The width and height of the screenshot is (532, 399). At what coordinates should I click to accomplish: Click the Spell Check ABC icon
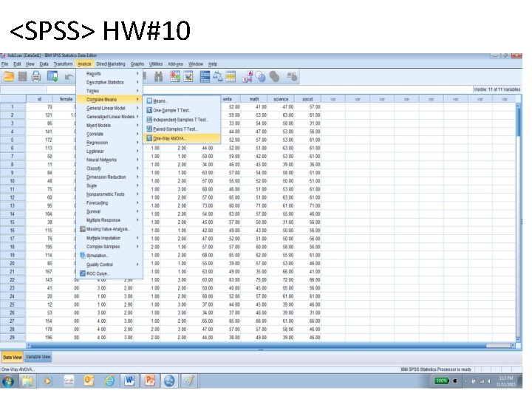(292, 77)
